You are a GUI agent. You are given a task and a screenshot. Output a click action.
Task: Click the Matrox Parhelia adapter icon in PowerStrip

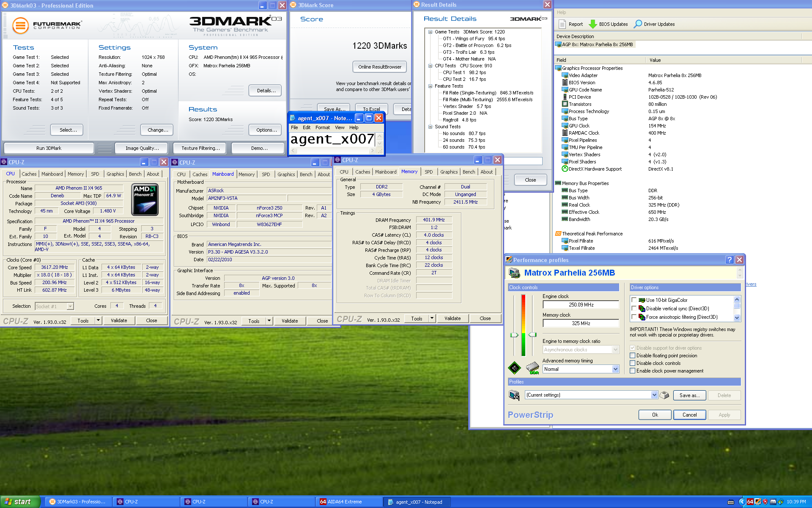514,273
